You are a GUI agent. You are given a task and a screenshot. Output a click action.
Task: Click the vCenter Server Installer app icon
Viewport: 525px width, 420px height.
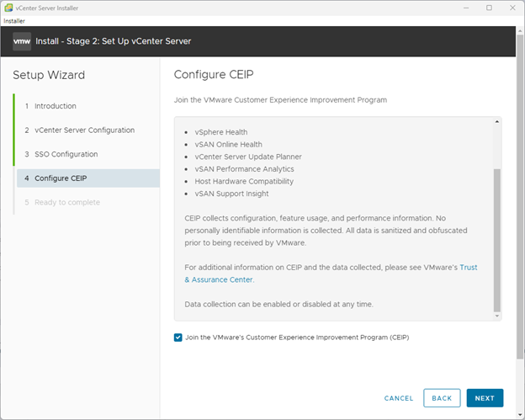coord(8,8)
